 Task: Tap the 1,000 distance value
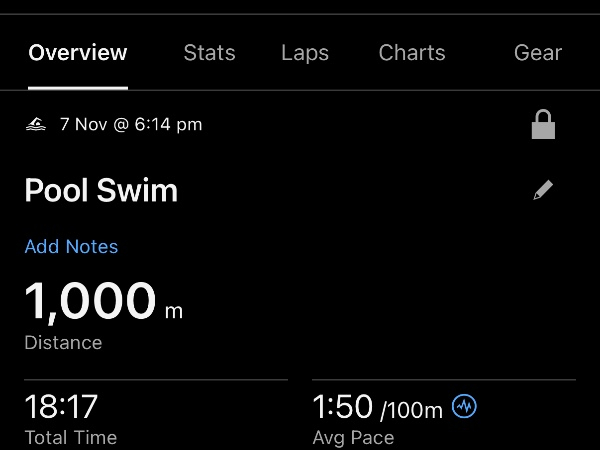(90, 300)
